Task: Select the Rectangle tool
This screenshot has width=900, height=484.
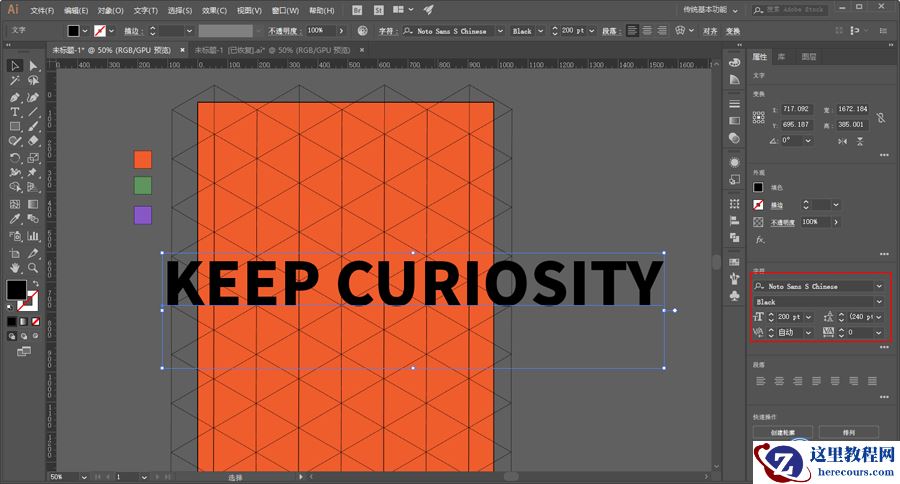Action: (x=15, y=127)
